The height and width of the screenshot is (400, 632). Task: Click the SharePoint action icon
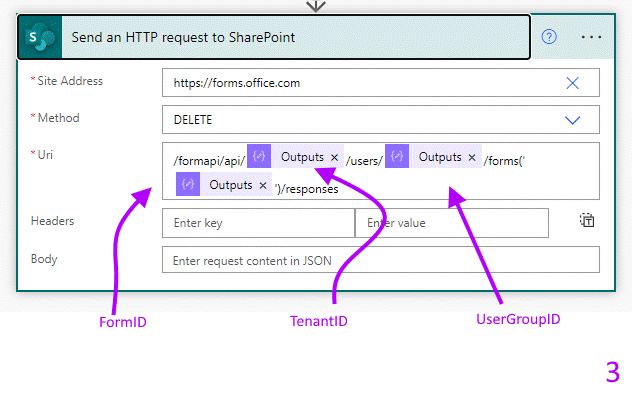pyautogui.click(x=40, y=37)
